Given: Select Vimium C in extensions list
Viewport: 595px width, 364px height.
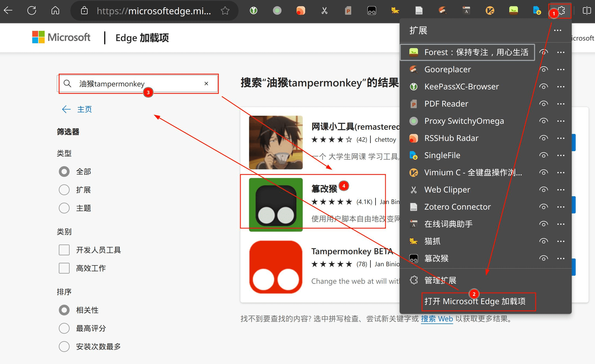Looking at the screenshot, I should [x=468, y=172].
